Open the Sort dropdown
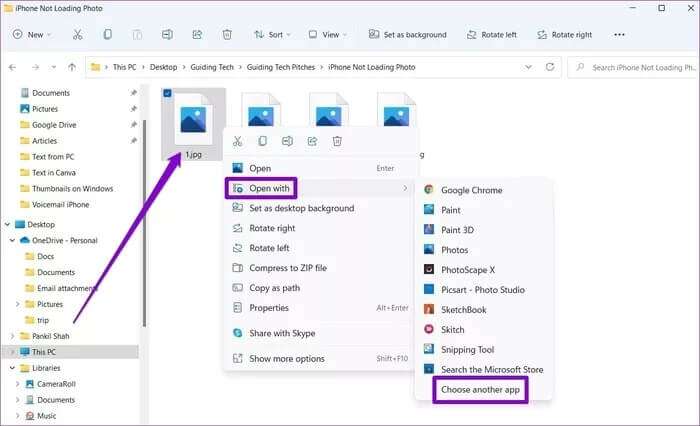This screenshot has height=426, width=700. [272, 34]
